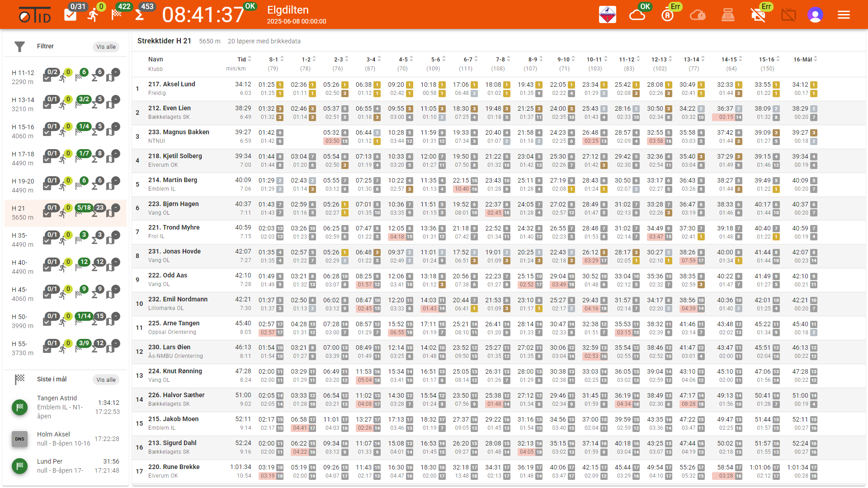Open the registered-runners checkmark icon showing 0/31
Image resolution: width=868 pixels, height=488 pixels.
click(70, 15)
